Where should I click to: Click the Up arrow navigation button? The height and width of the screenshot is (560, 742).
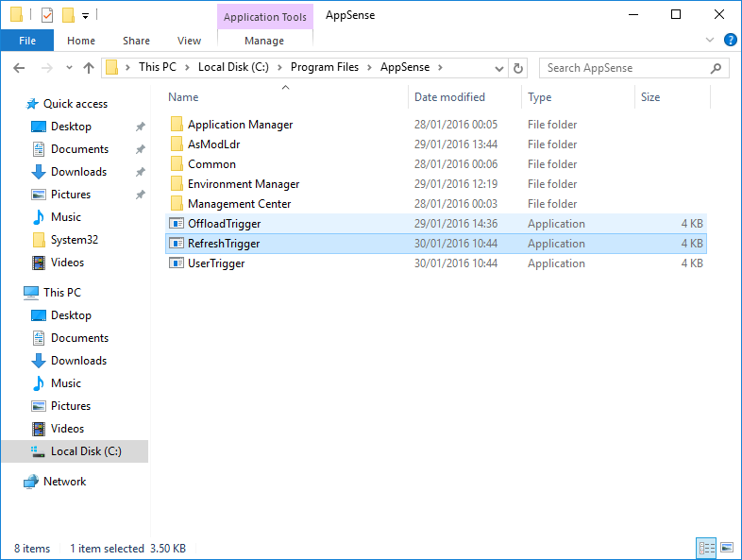[x=89, y=68]
